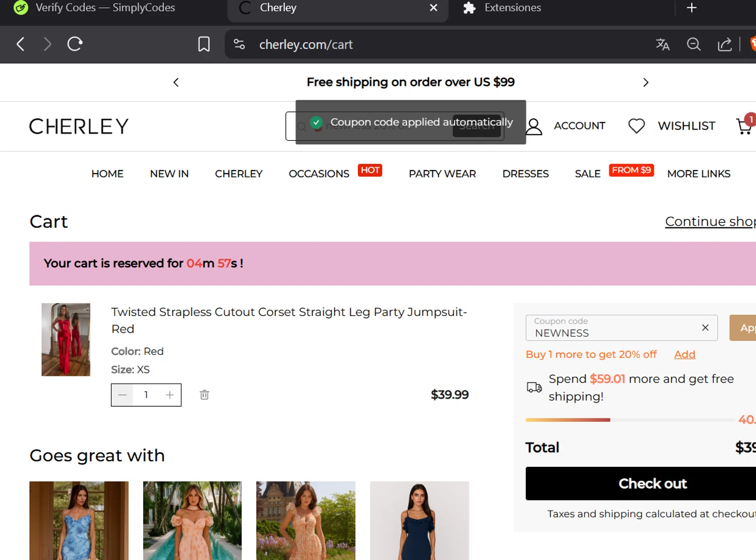The image size is (756, 560).
Task: Open HOME in the navigation menu
Action: click(107, 174)
